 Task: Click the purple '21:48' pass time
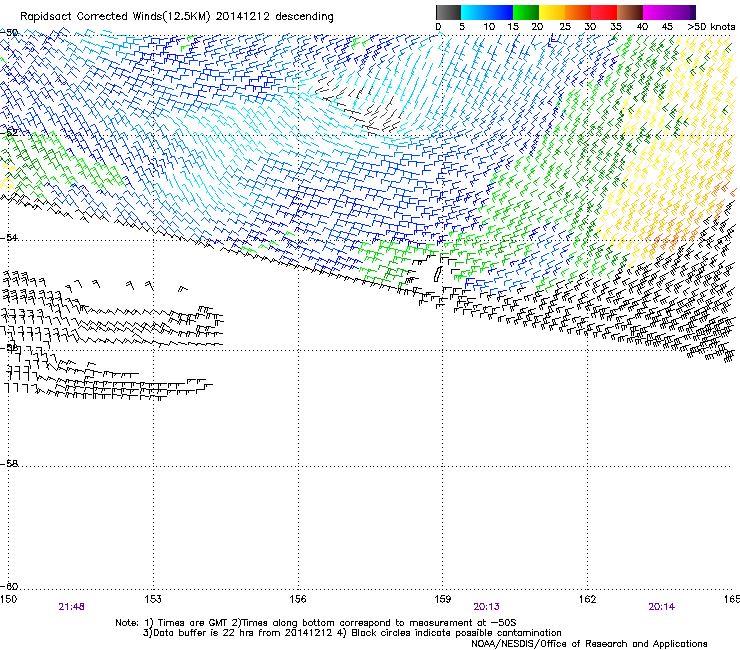click(x=71, y=607)
